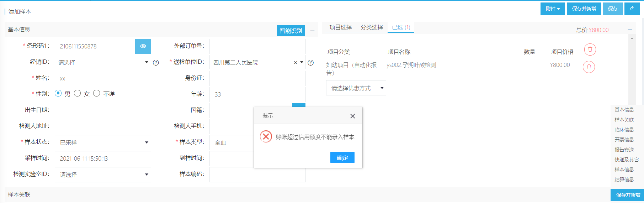Jump to 基本信息 in side navigation
Image resolution: width=644 pixels, height=203 pixels.
click(624, 110)
